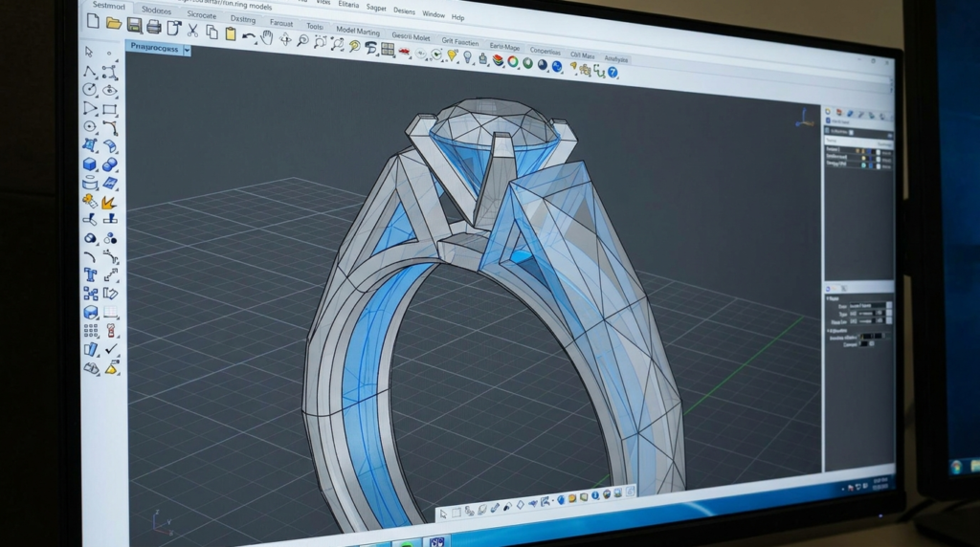The width and height of the screenshot is (980, 547).
Task: Save the model with the floppy disk icon
Action: tap(134, 25)
